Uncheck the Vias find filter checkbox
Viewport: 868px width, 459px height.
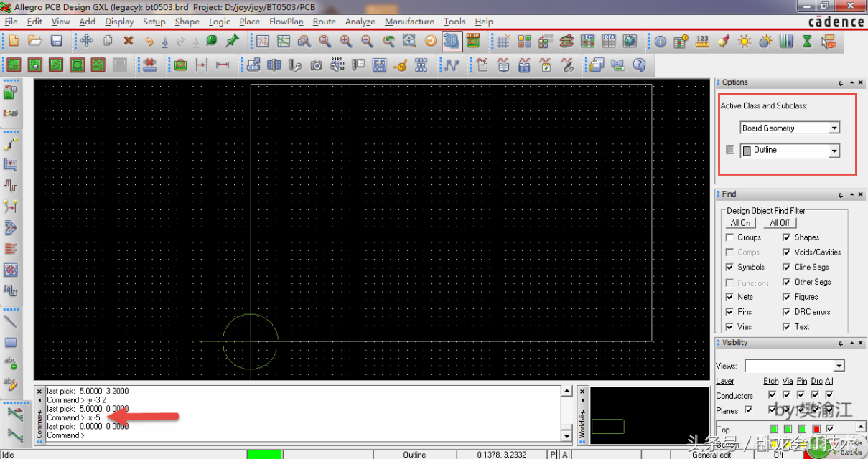pos(730,327)
